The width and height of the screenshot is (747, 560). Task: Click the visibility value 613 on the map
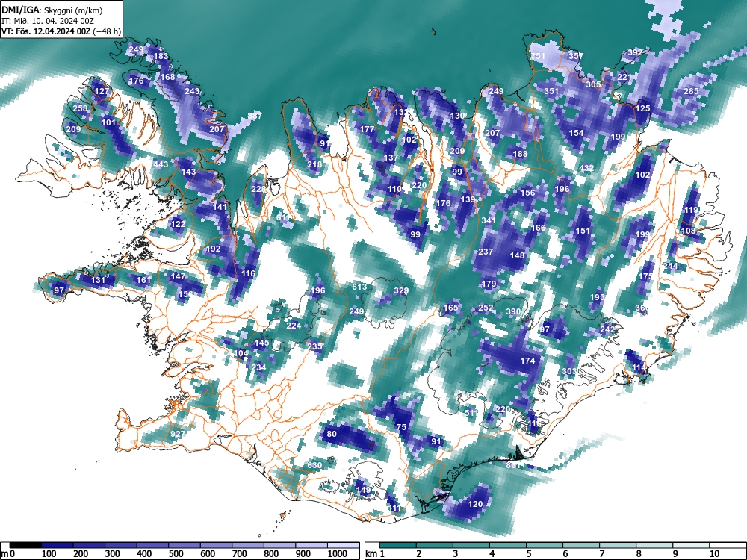[360, 287]
